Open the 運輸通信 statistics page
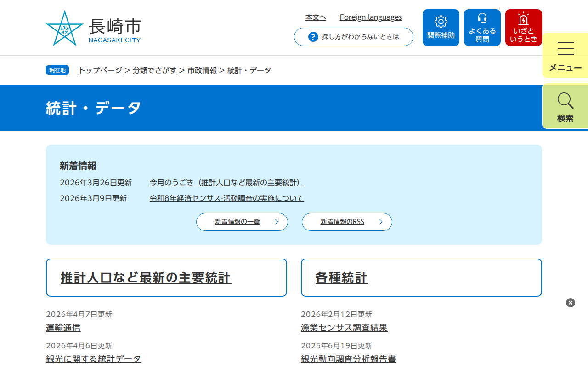The image size is (588, 368). (x=63, y=328)
